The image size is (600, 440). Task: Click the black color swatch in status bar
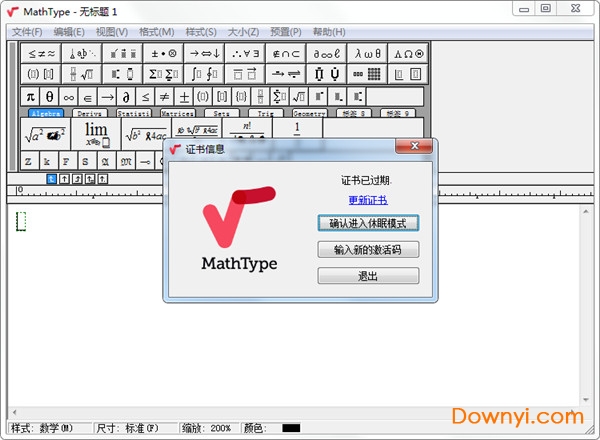pyautogui.click(x=291, y=428)
